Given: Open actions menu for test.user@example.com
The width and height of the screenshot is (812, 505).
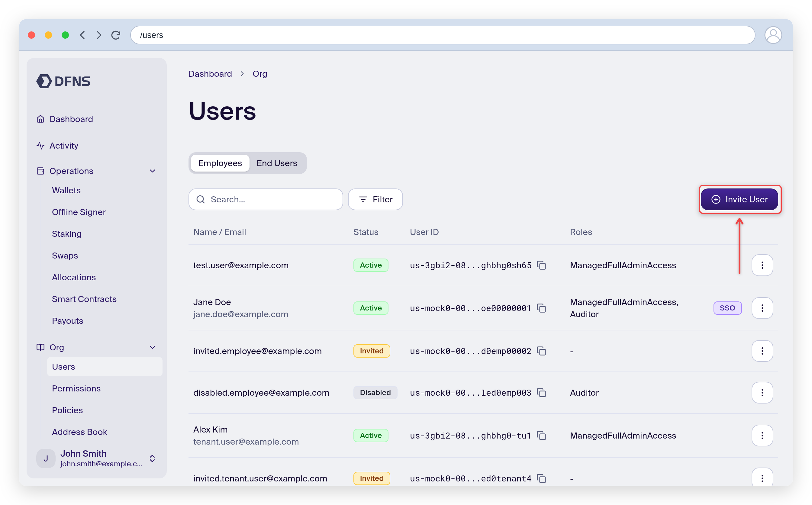Looking at the screenshot, I should 762,265.
